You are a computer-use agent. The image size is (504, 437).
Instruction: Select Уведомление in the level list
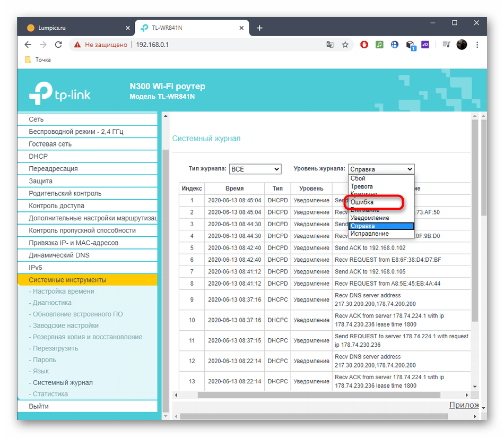click(381, 218)
